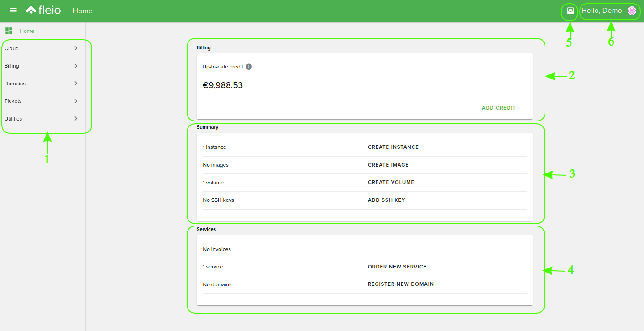Expand the Domains section
The height and width of the screenshot is (331, 644).
pyautogui.click(x=41, y=83)
